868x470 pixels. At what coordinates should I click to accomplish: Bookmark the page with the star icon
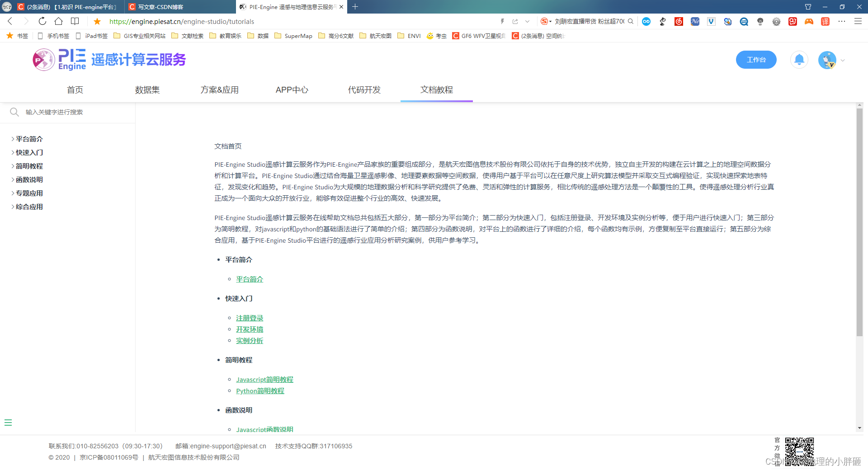click(97, 21)
